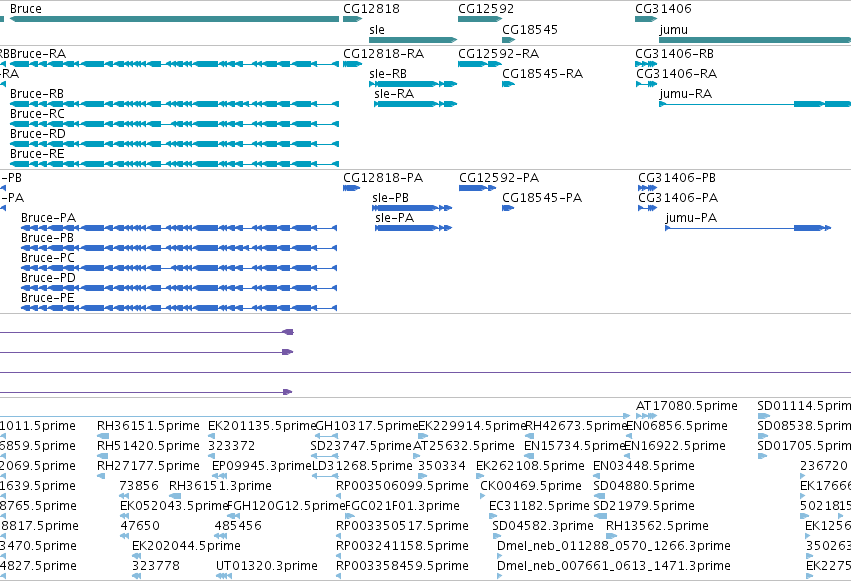
Task: Click the Bruce-PE protein label
Action: [47, 298]
